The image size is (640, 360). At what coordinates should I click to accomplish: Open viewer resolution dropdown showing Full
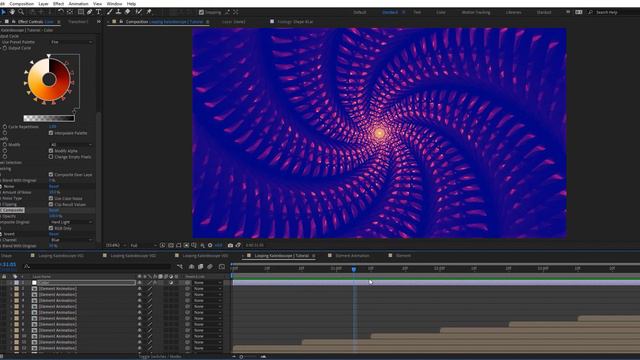click(x=143, y=245)
